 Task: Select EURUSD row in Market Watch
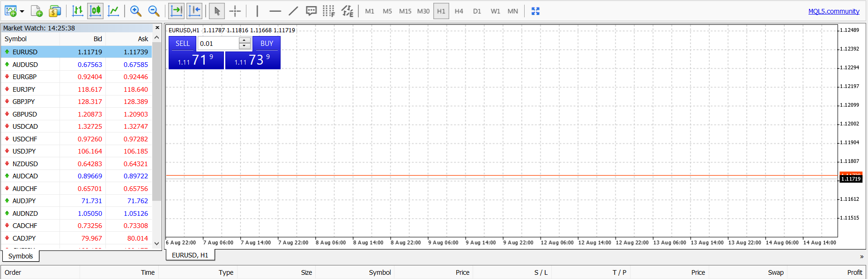pos(76,52)
